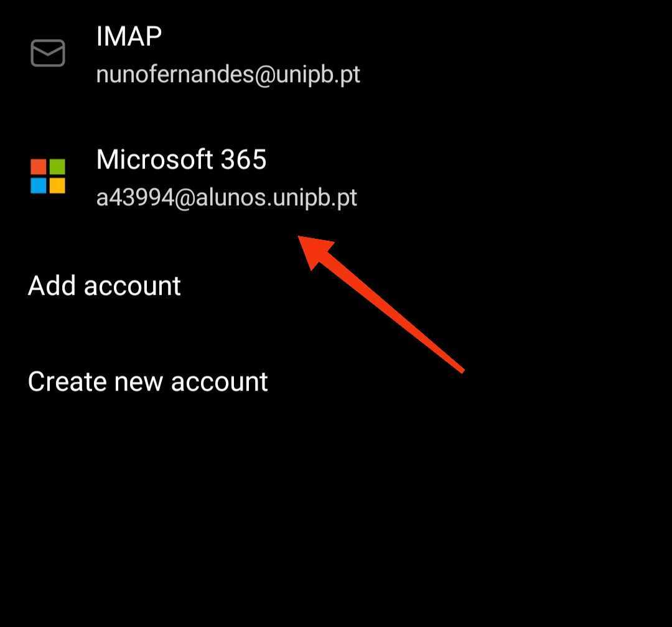The image size is (672, 627).
Task: Tap the IMAP envelope icon
Action: 47,53
